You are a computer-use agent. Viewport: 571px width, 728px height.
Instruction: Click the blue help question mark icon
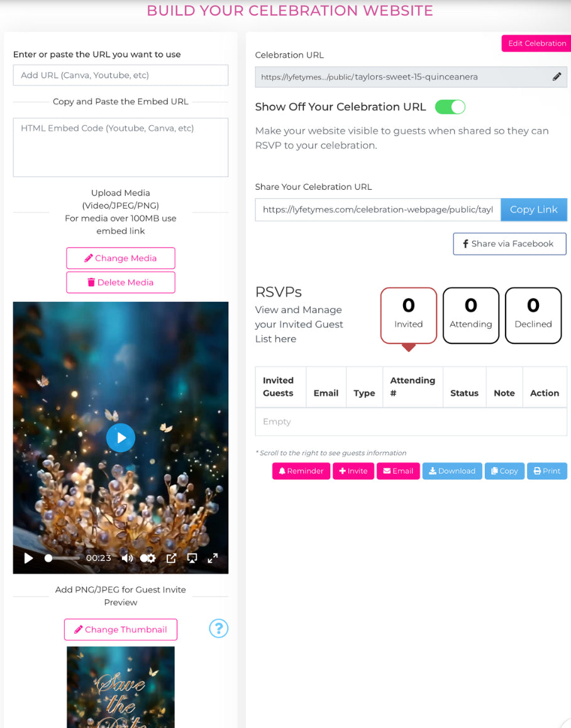click(218, 628)
